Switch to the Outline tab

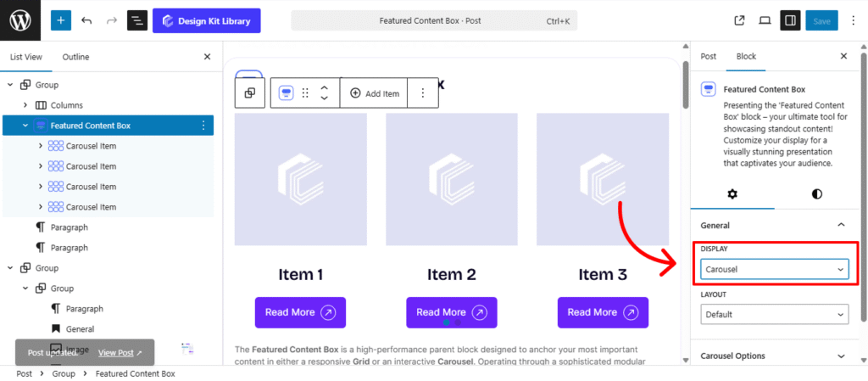click(x=75, y=57)
